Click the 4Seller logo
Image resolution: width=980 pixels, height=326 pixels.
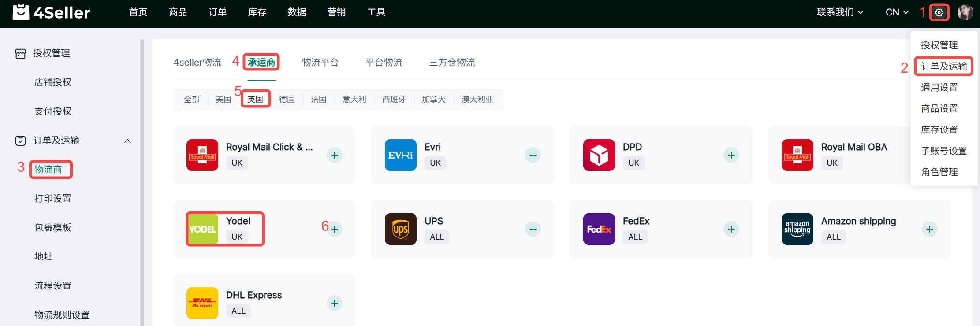51,12
